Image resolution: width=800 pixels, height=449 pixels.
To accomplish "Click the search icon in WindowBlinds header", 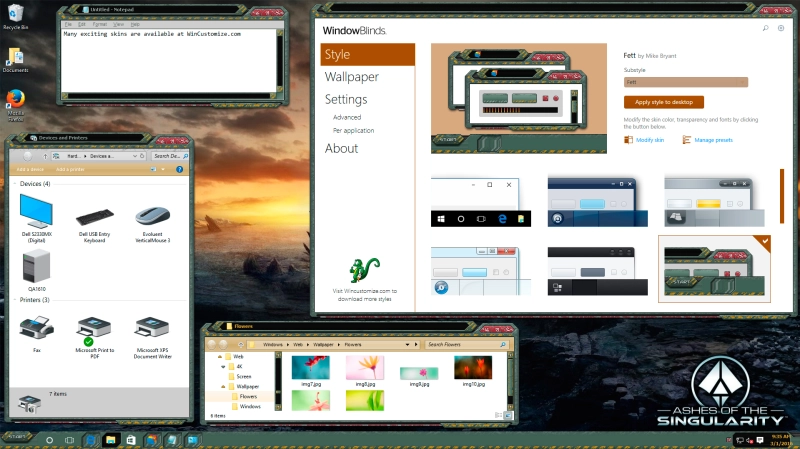I will (765, 28).
